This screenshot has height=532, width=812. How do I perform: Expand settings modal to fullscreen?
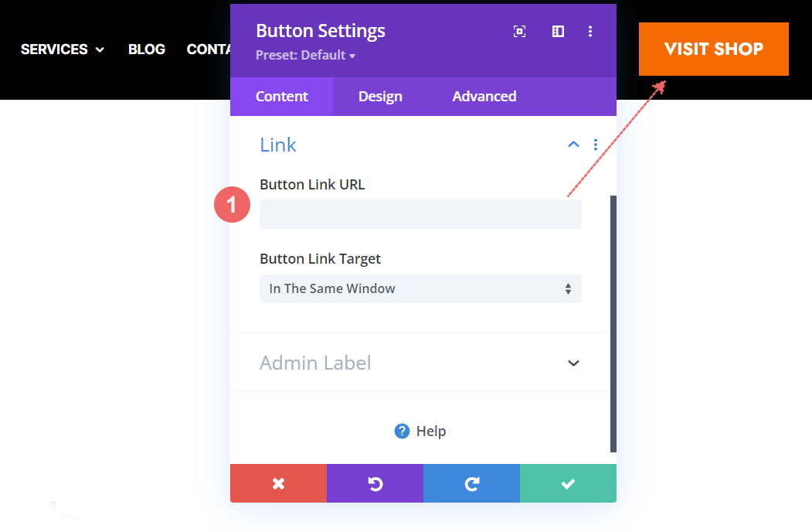point(519,32)
